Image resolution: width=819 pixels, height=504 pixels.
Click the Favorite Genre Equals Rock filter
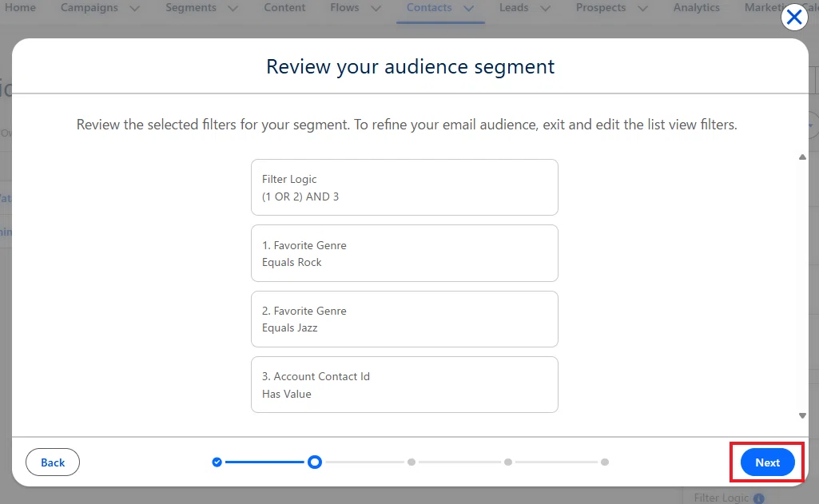[404, 253]
